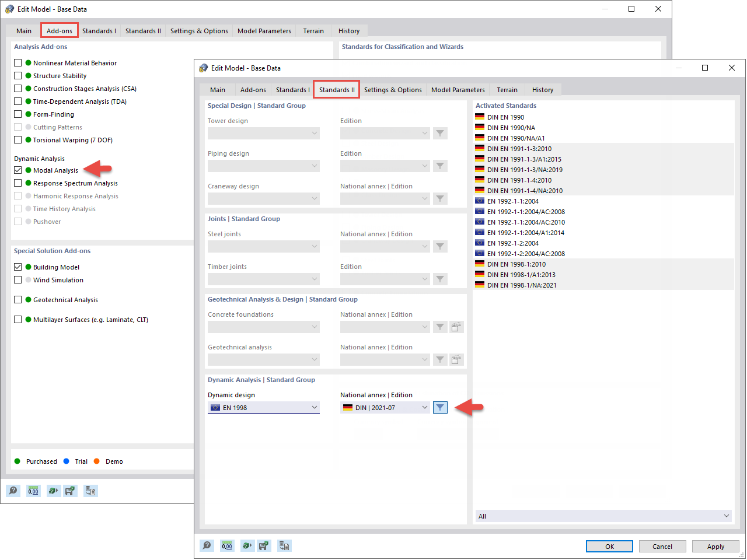Click the save-as-default icon in back window
The height and width of the screenshot is (560, 747).
click(x=70, y=491)
